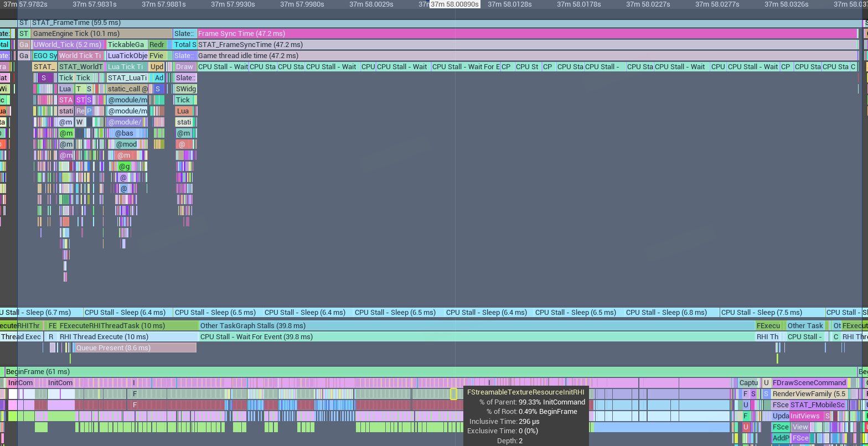The height and width of the screenshot is (446, 868).
Task: Select the CPU Stall - Sleep (6.8 ms) bar
Action: [x=671, y=313]
